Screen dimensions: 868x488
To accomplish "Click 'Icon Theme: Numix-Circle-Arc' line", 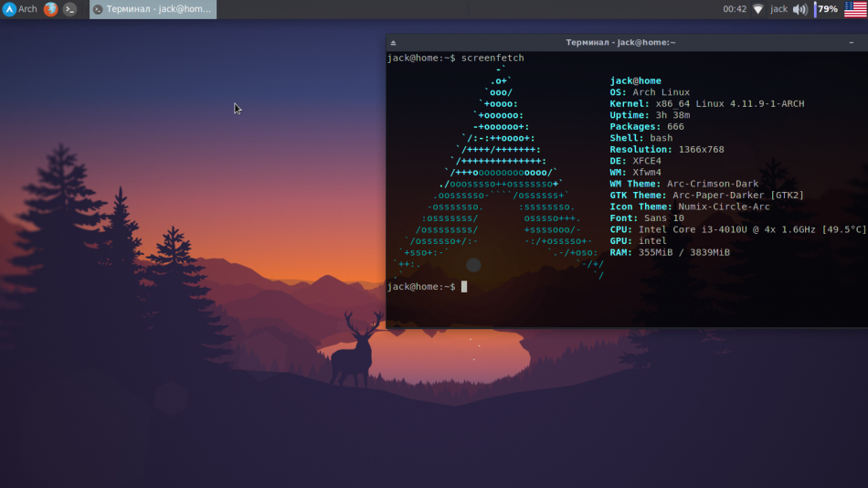I will pos(690,207).
